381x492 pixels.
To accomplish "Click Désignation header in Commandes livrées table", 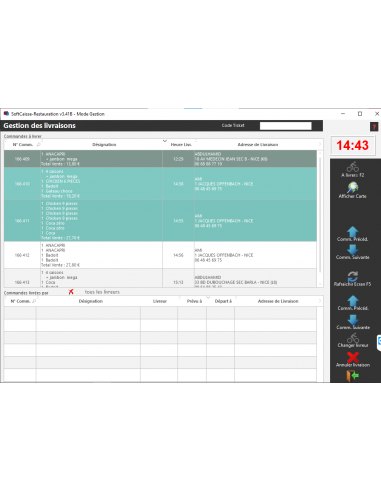I will [x=91, y=301].
